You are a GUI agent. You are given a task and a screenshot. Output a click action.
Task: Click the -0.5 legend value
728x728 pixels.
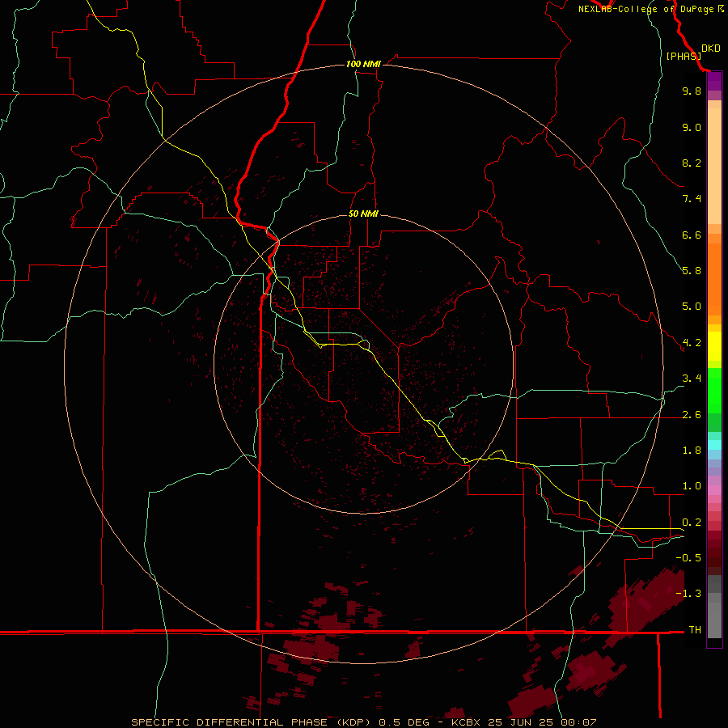(x=688, y=558)
